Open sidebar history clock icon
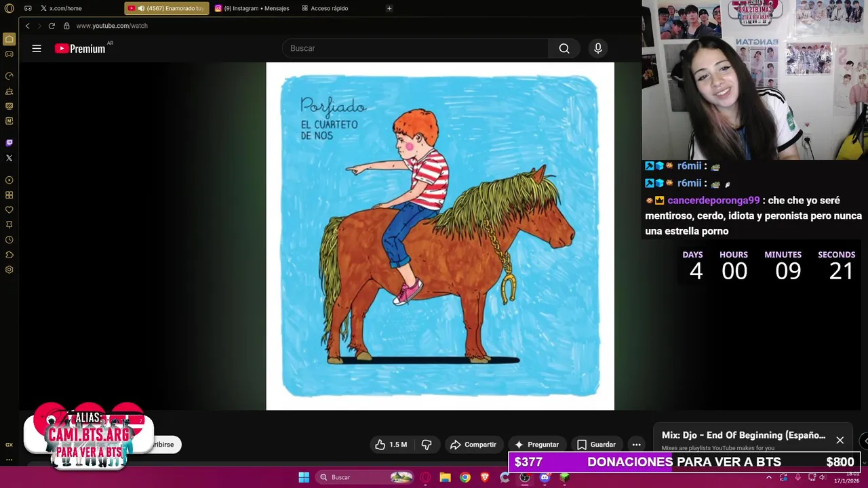The height and width of the screenshot is (488, 868). tap(9, 240)
